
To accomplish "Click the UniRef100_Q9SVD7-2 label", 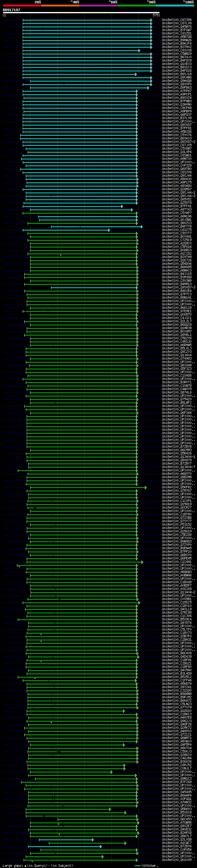I will pyautogui.click(x=179, y=142).
